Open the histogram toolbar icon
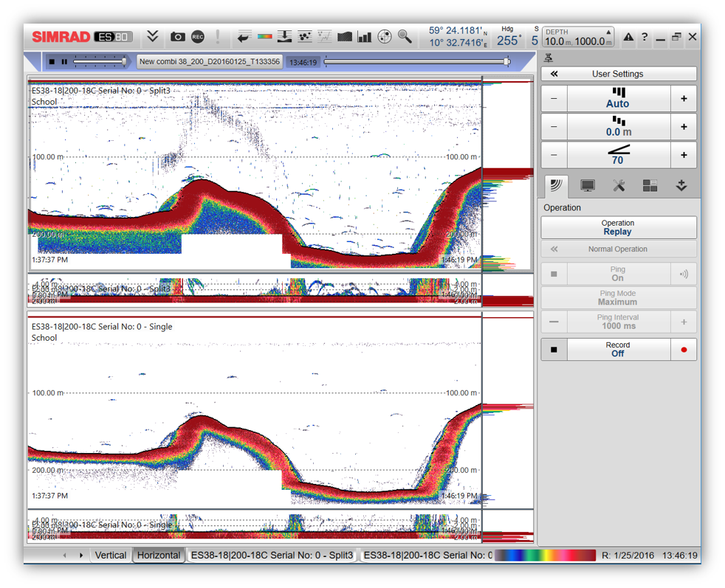The height and width of the screenshot is (588, 725). click(x=364, y=36)
